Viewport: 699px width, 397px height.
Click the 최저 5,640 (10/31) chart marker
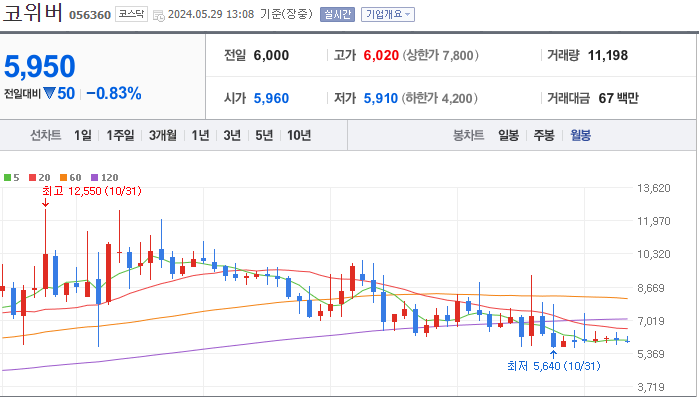click(554, 366)
